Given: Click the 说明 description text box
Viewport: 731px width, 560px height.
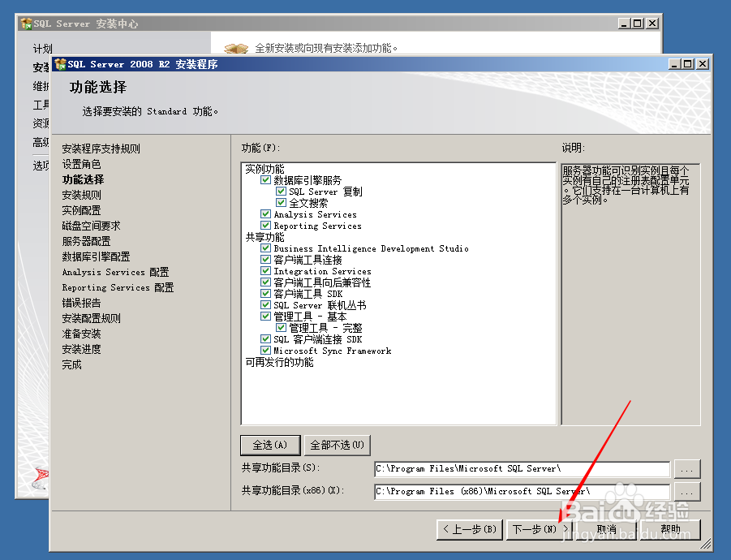Looking at the screenshot, I should coord(630,295).
